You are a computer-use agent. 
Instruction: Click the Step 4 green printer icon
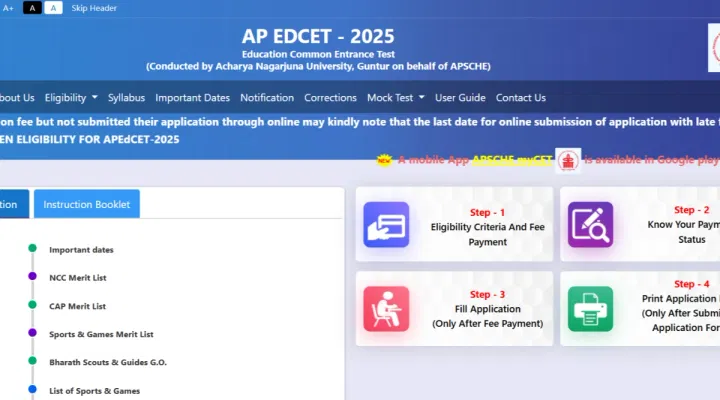coord(590,308)
